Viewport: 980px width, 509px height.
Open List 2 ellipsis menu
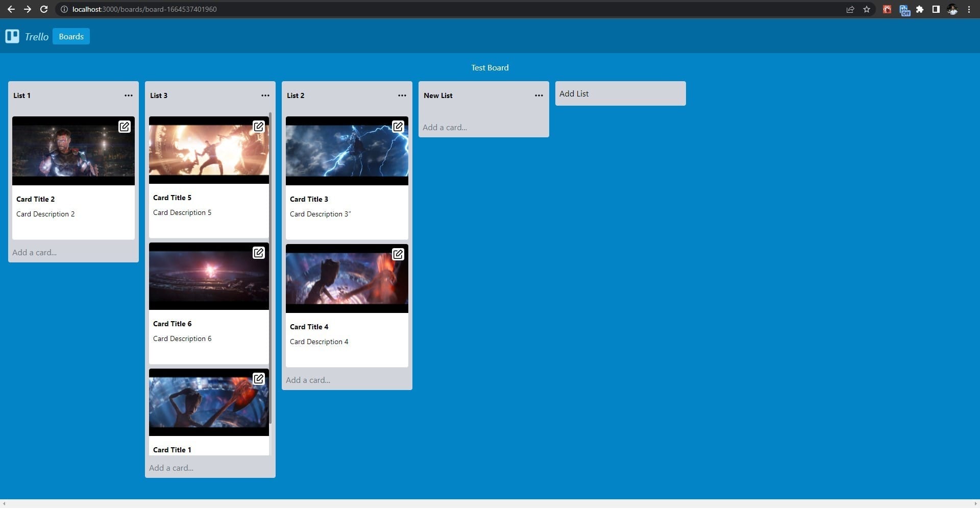[x=402, y=95]
